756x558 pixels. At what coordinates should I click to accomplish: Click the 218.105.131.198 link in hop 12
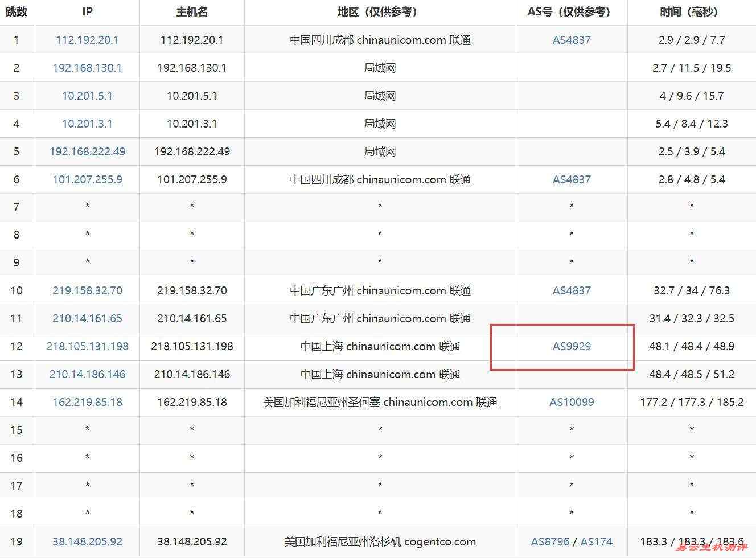pyautogui.click(x=87, y=346)
